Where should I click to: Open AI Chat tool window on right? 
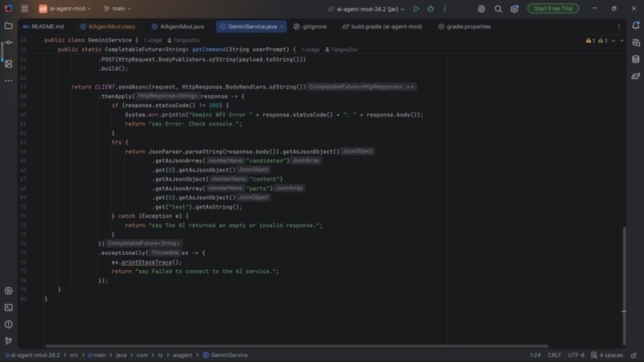pos(636,42)
